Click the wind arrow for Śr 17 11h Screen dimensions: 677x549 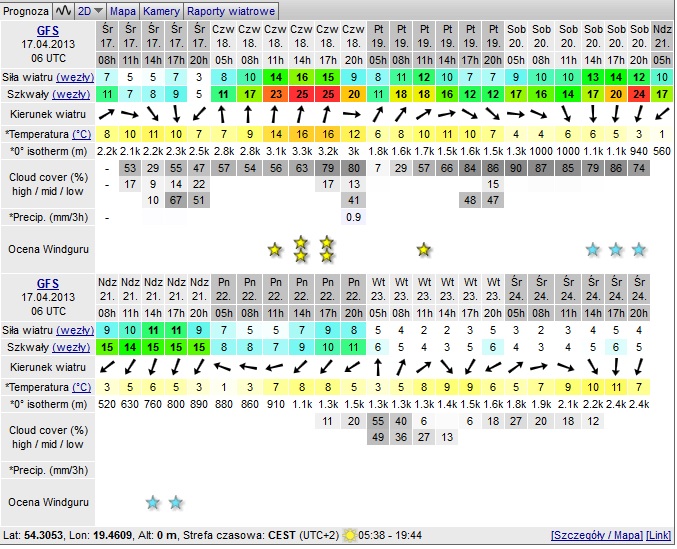[130, 114]
